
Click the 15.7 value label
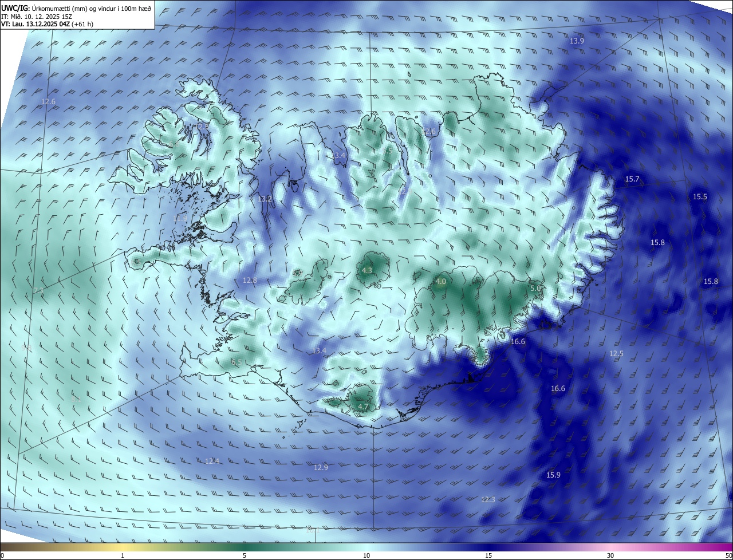tap(632, 179)
